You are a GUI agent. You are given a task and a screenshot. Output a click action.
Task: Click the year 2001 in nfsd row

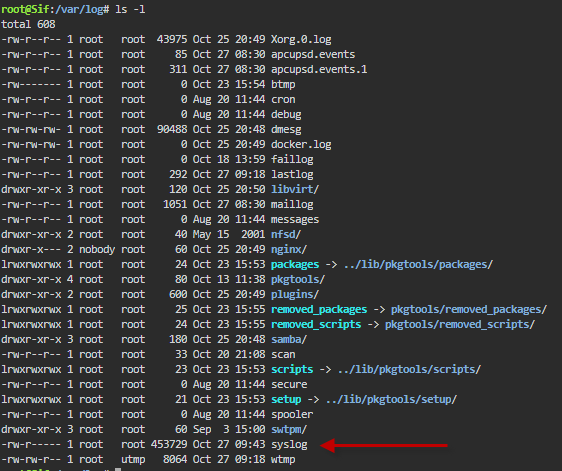click(253, 234)
